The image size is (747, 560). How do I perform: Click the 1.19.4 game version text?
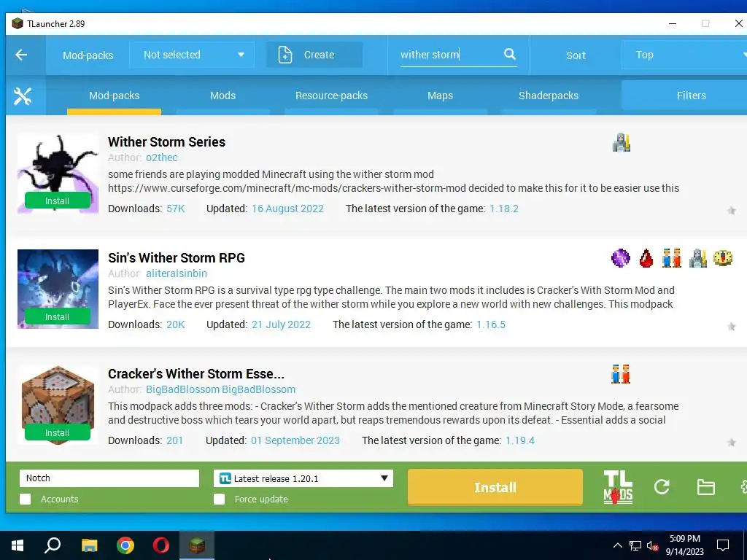[519, 440]
